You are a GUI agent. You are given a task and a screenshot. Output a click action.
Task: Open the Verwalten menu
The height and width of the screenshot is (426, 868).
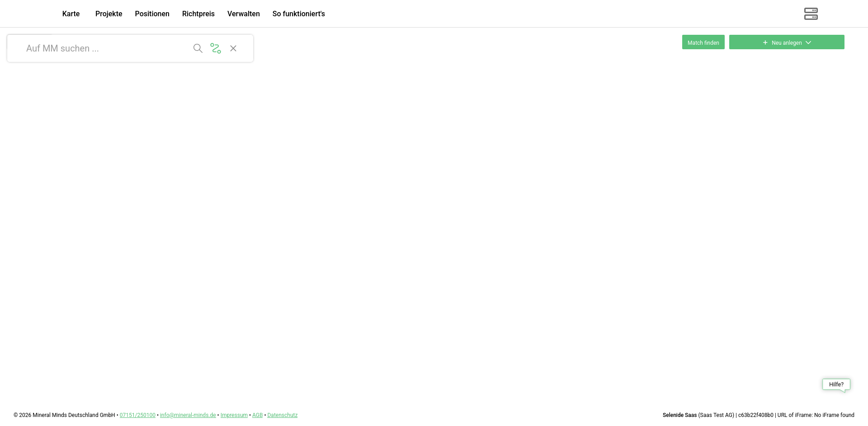pyautogui.click(x=243, y=14)
